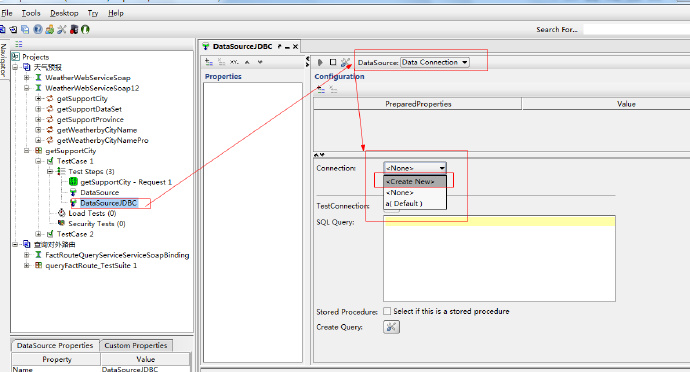Click the Property column header

coord(56,359)
